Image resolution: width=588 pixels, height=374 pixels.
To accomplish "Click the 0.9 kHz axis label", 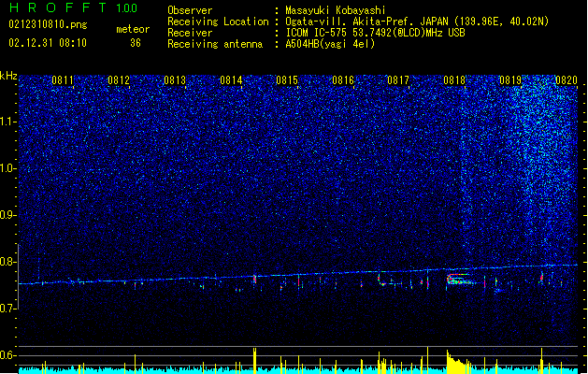I will click(7, 215).
